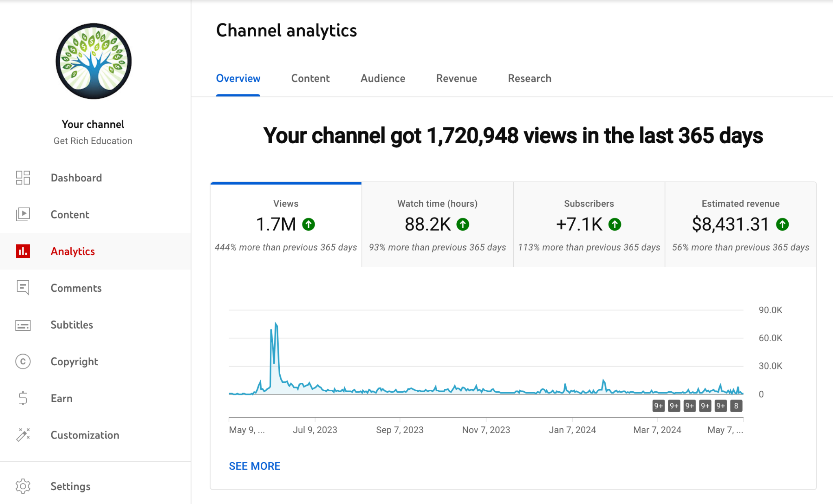Click the SEE MORE link
This screenshot has width=833, height=504.
255,466
